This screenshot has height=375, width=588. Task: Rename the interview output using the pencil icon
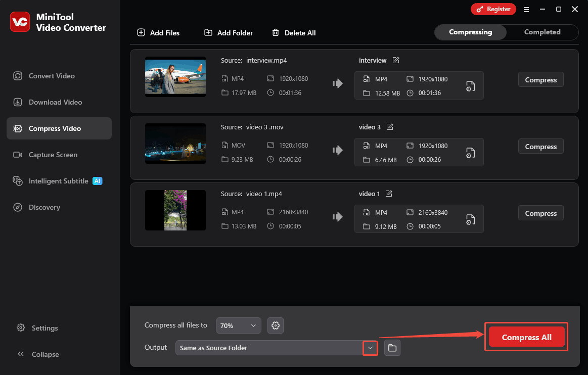(396, 60)
